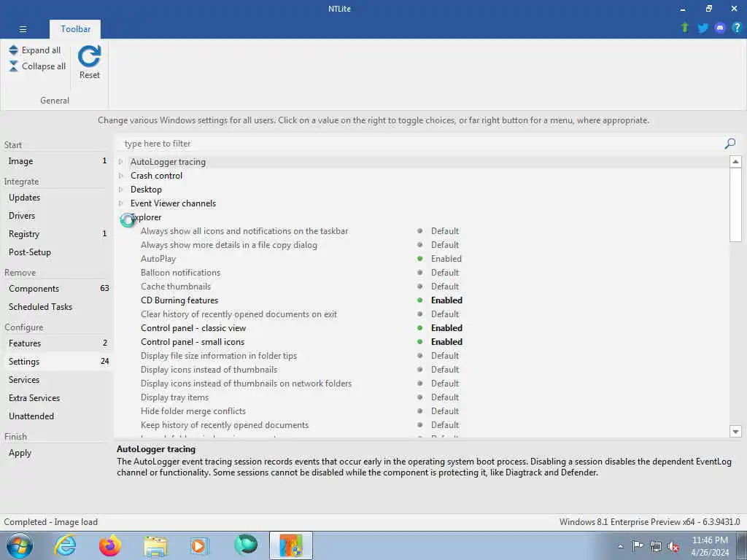Click the Action Center flag tray icon
This screenshot has height=560, width=747.
(x=638, y=545)
